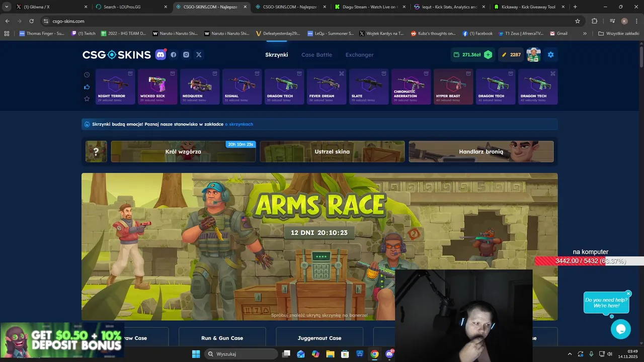The height and width of the screenshot is (362, 644).
Task: Switch to the 'Search - LOLPros.GG' browser tab
Action: (x=131, y=7)
